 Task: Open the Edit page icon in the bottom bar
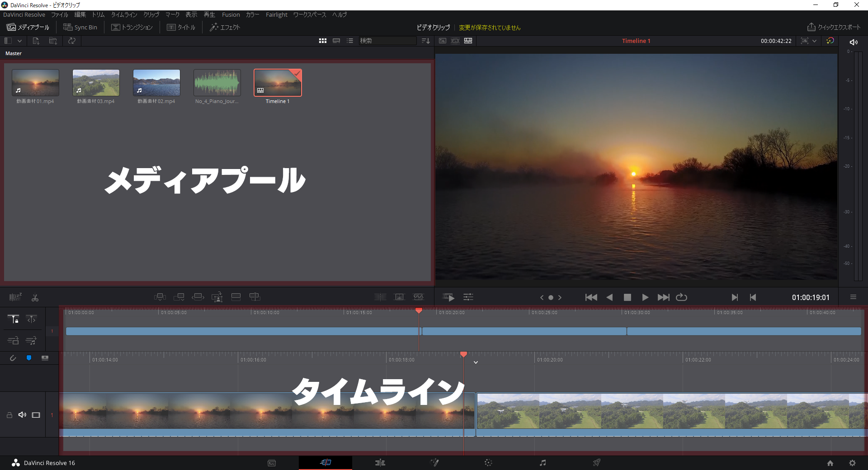point(380,463)
